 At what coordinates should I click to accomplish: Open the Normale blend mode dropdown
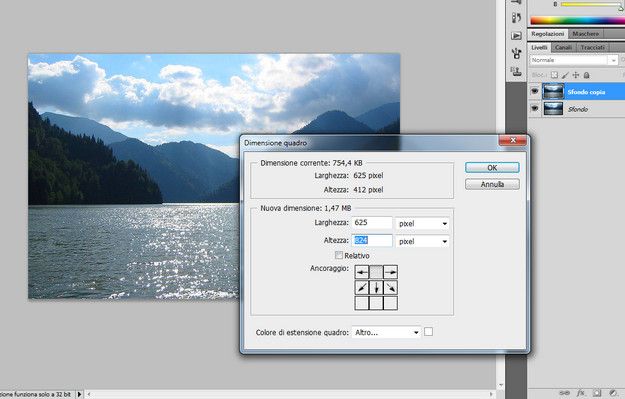click(574, 60)
